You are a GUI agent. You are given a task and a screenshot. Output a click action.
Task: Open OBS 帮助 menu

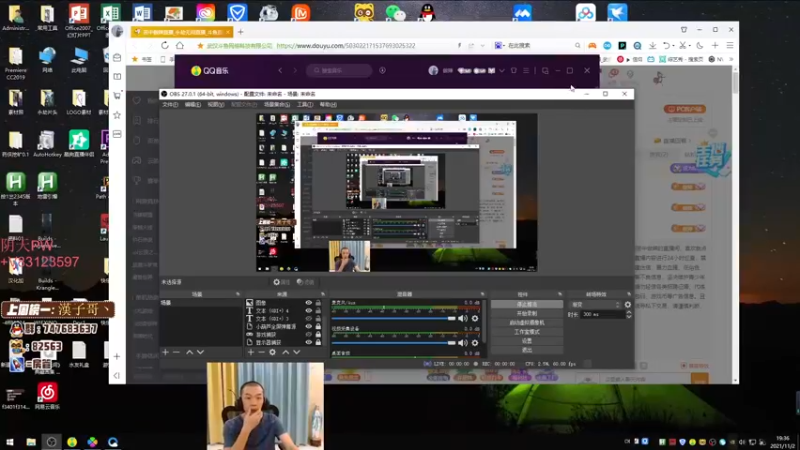[328, 105]
